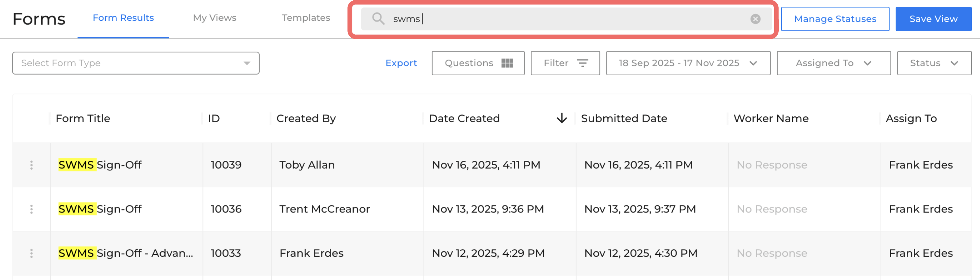Open the Select Form Type dropdown
Image resolution: width=980 pixels, height=280 pixels.
click(x=136, y=63)
